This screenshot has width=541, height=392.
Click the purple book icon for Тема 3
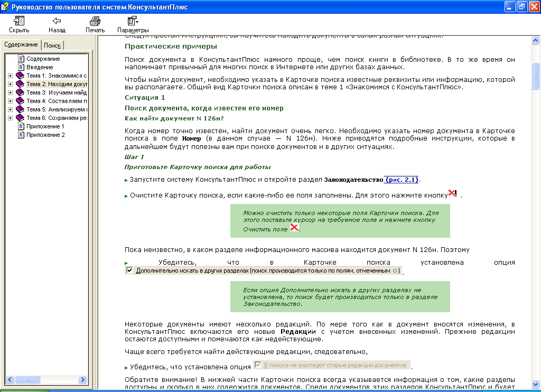(x=20, y=92)
